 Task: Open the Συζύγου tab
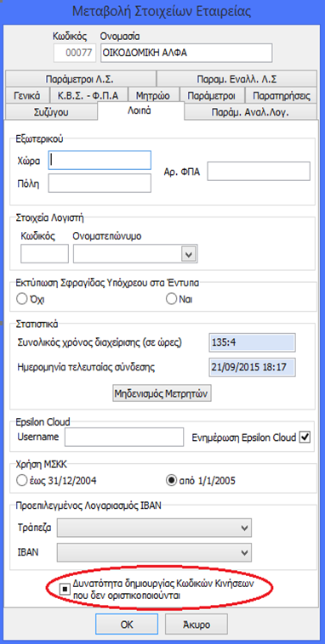(51, 112)
